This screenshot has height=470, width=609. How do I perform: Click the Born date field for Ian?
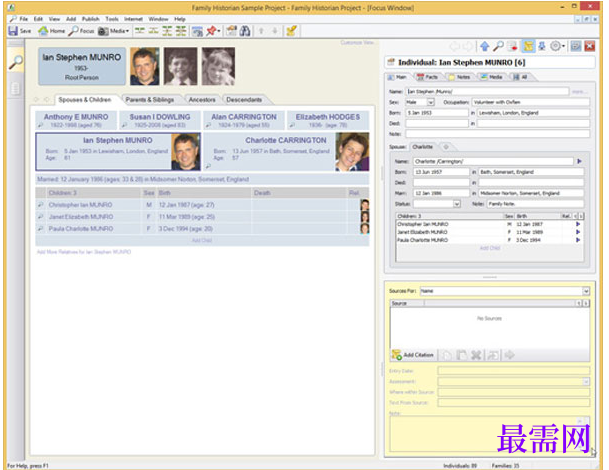click(437, 113)
